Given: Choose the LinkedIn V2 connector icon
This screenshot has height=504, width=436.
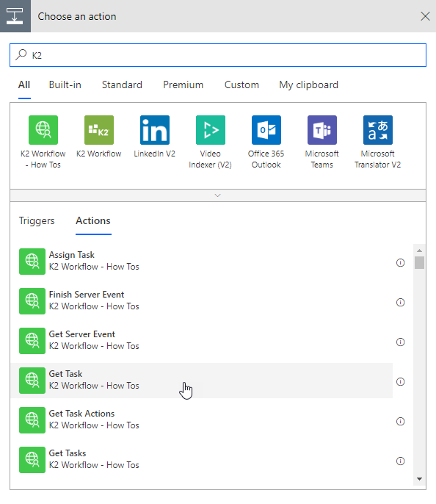Looking at the screenshot, I should click(155, 130).
